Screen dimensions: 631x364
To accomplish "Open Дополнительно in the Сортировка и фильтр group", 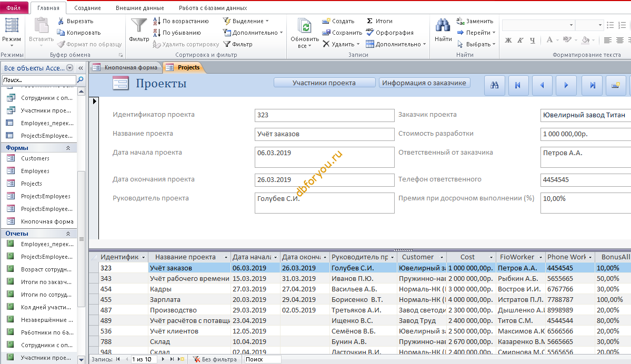I will coord(253,33).
